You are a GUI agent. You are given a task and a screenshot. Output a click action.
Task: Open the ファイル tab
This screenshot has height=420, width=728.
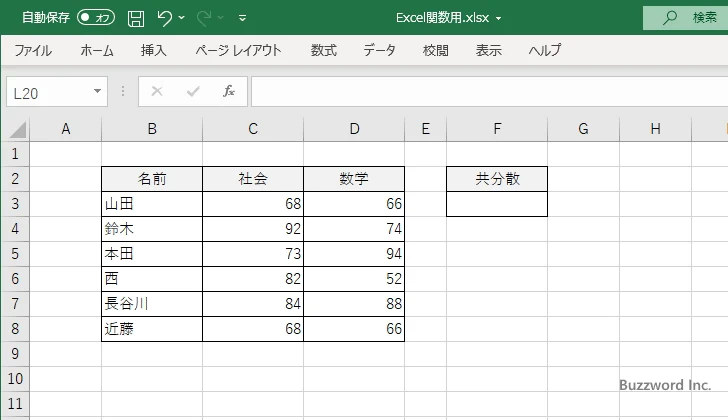pyautogui.click(x=33, y=50)
